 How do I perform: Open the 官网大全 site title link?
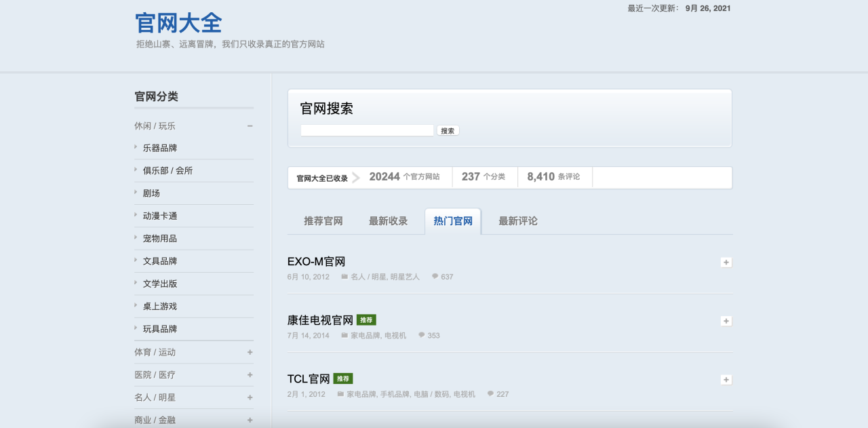coord(179,23)
